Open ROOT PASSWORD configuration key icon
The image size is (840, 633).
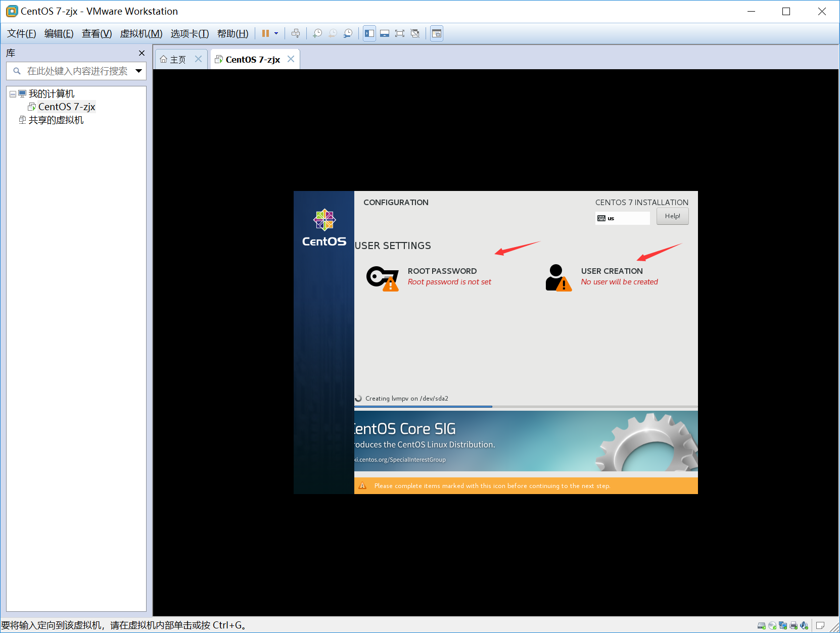coord(383,278)
